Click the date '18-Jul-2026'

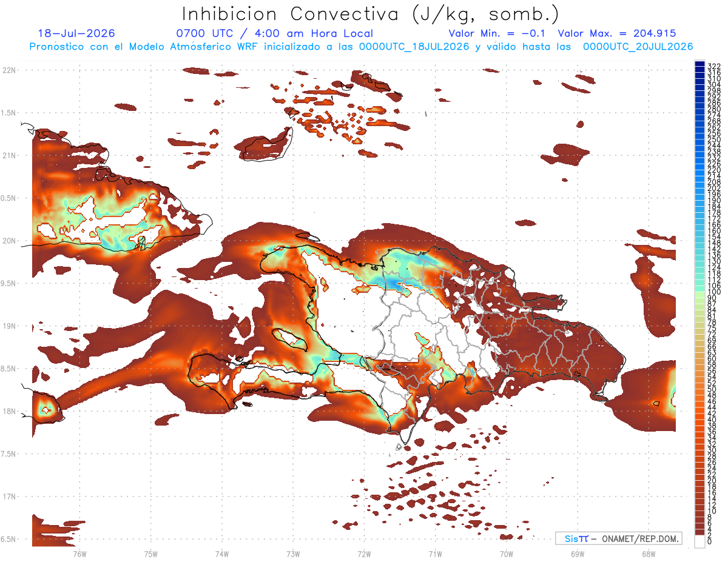[76, 33]
